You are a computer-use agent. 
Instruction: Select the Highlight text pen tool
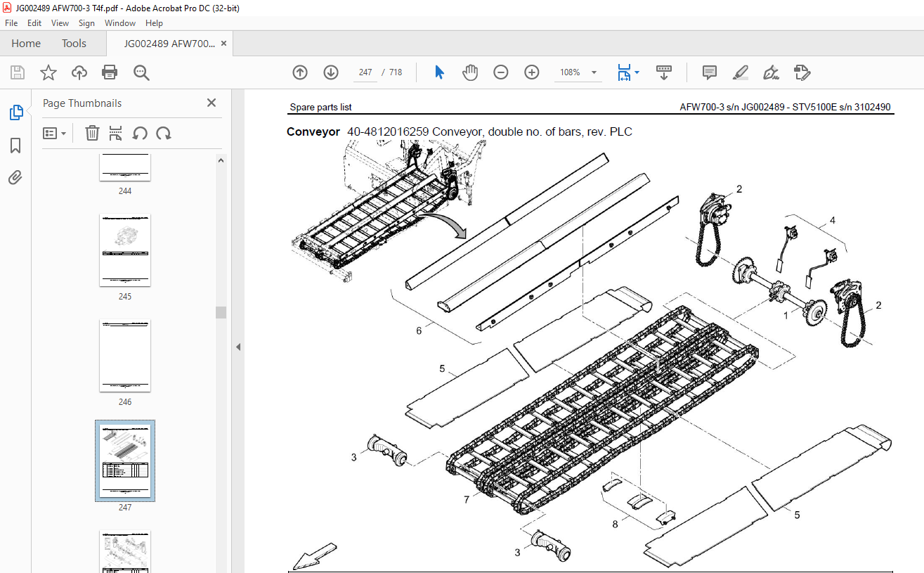[x=741, y=72]
